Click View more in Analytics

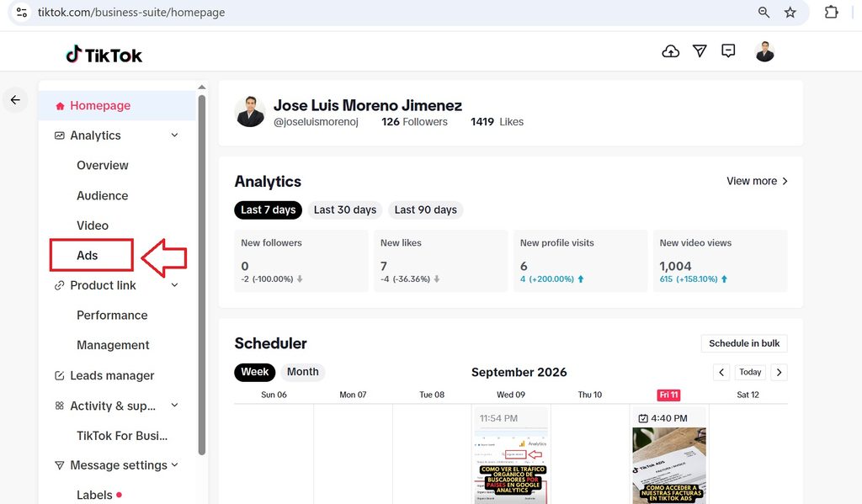[757, 181]
